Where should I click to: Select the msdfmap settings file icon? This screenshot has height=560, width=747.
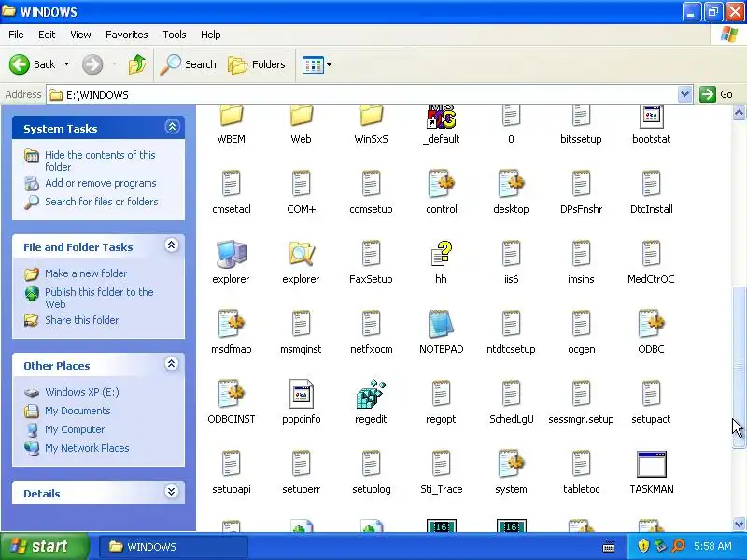231,324
